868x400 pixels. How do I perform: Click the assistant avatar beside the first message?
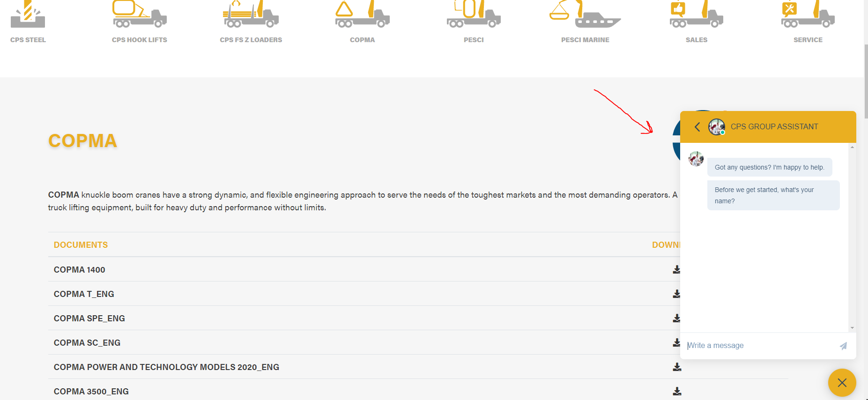pos(696,159)
